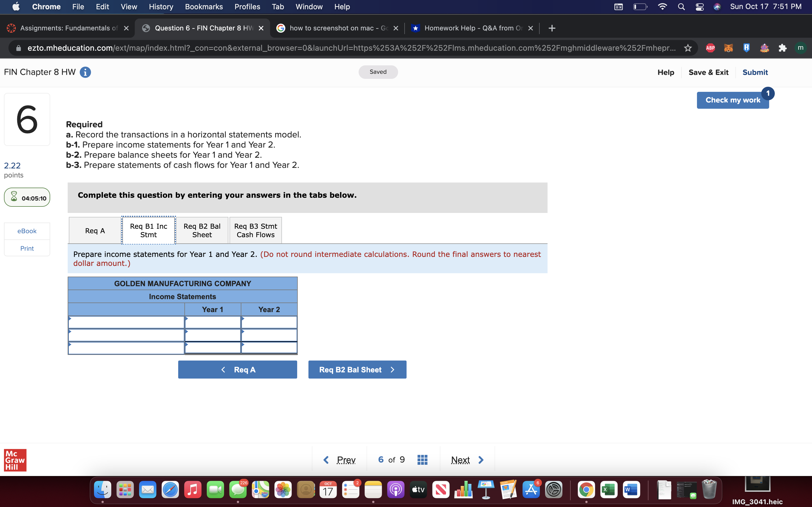
Task: Click the McGraw Hill logo
Action: pos(15,460)
